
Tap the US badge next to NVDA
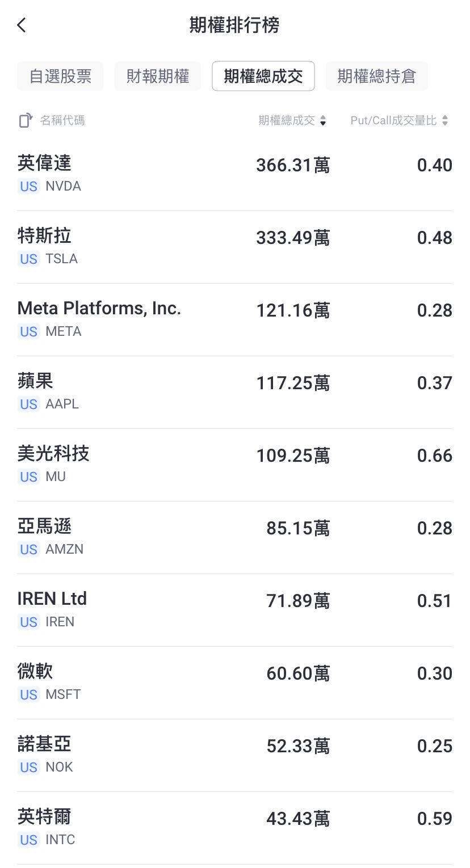28,186
